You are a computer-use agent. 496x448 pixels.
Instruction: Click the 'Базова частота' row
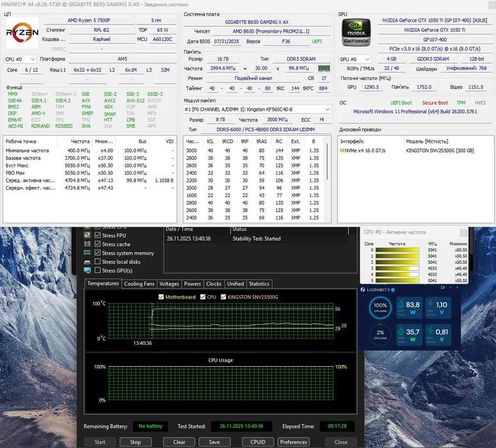tap(90, 158)
